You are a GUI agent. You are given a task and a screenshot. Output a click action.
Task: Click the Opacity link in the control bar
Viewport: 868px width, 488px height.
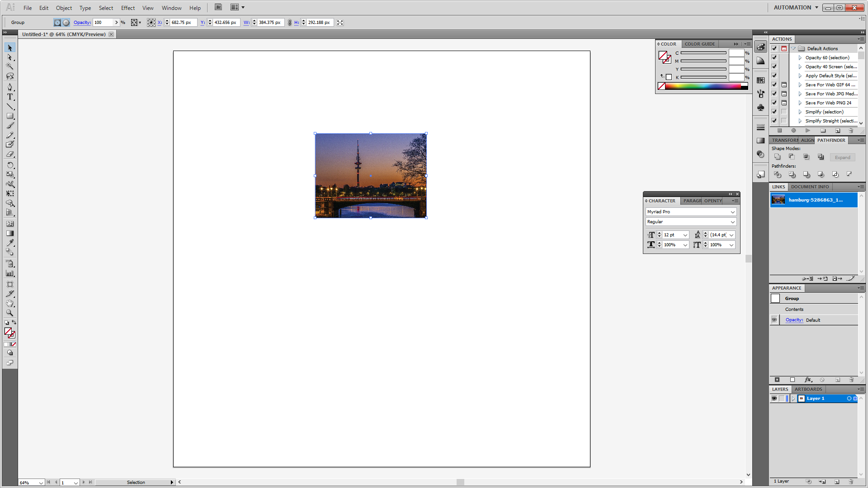[x=82, y=22]
